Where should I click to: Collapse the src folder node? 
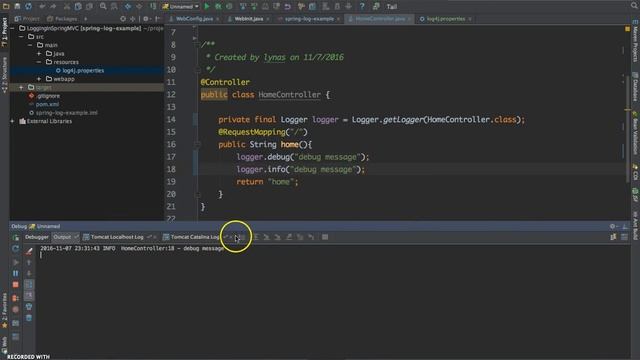(x=21, y=37)
